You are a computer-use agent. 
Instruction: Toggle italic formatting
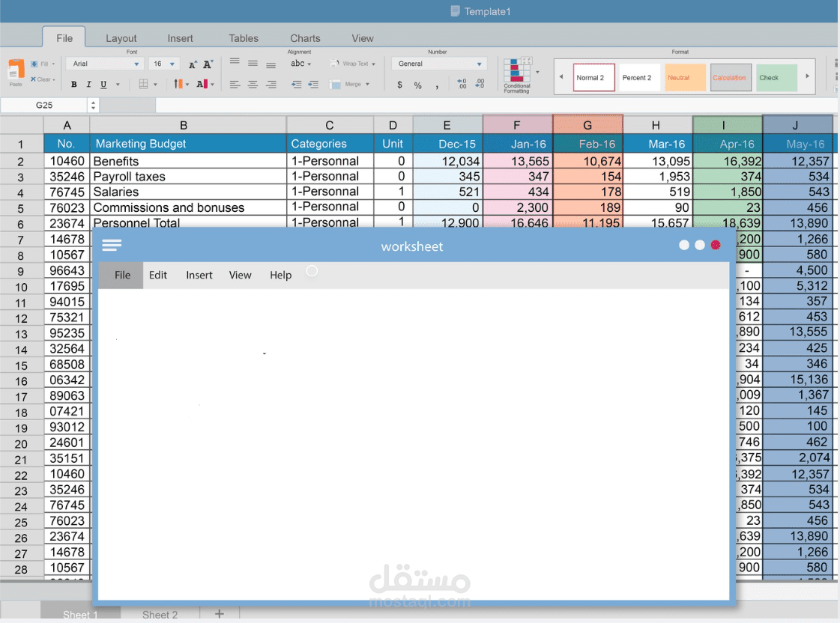pos(89,84)
